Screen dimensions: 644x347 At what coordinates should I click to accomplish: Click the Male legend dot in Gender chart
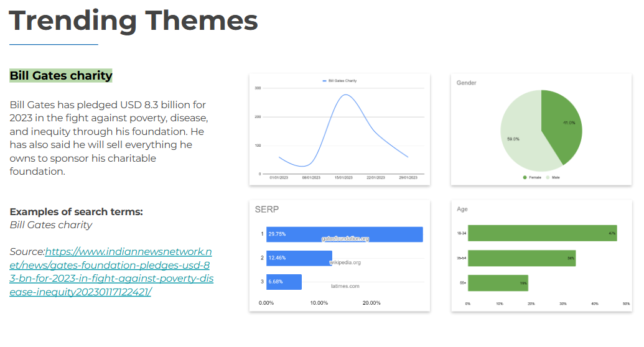pos(548,177)
